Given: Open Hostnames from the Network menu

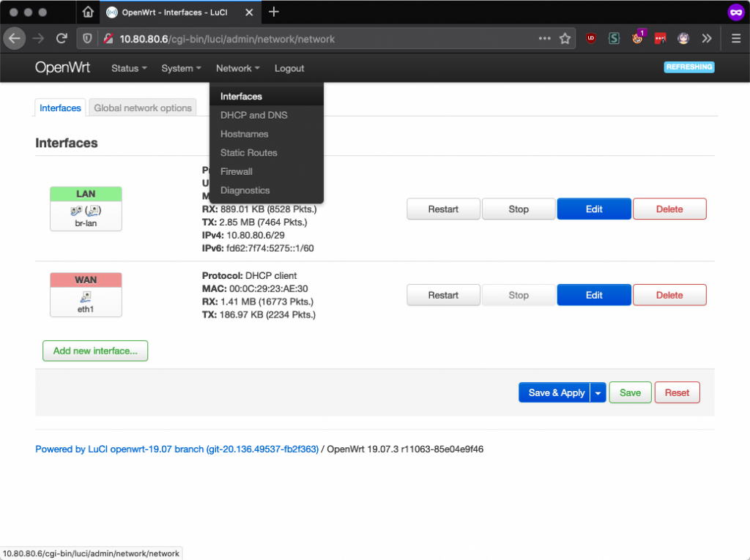Looking at the screenshot, I should (267, 134).
